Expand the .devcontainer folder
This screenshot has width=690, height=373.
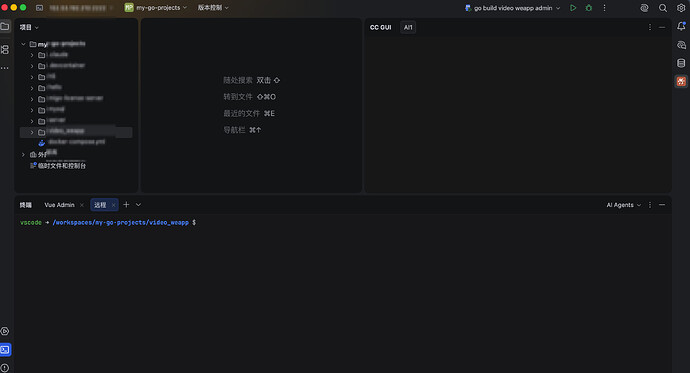[x=32, y=66]
